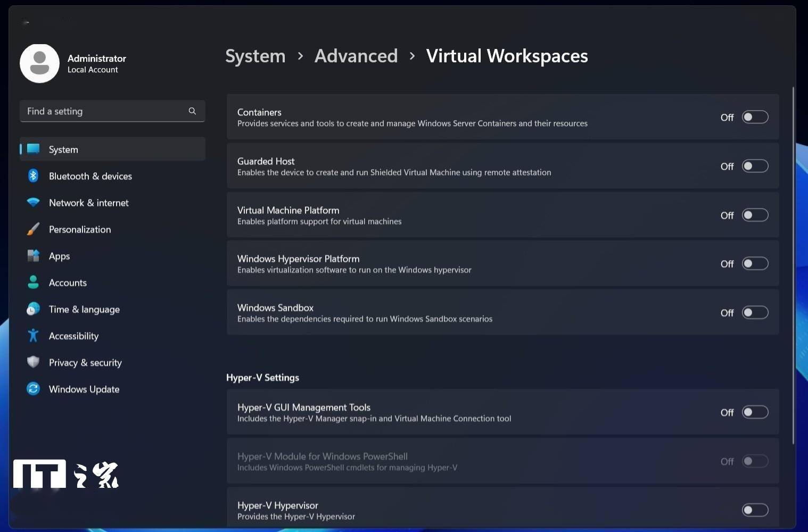
Task: Click the Virtual Machine Platform title
Action: pyautogui.click(x=288, y=210)
